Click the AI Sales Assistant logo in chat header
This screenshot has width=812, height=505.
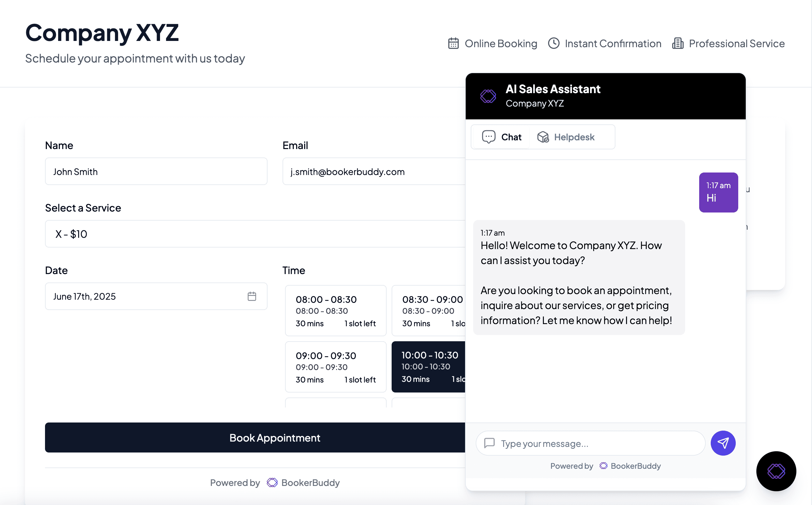(488, 96)
